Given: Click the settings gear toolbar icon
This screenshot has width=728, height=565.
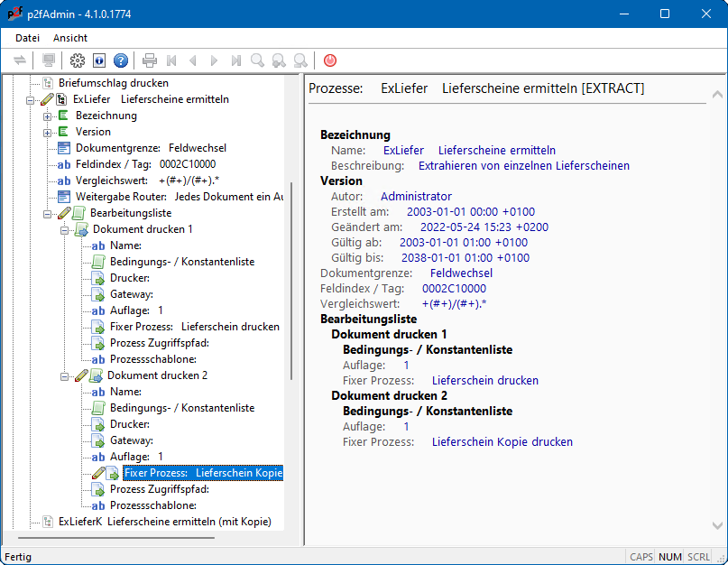Looking at the screenshot, I should [78, 60].
